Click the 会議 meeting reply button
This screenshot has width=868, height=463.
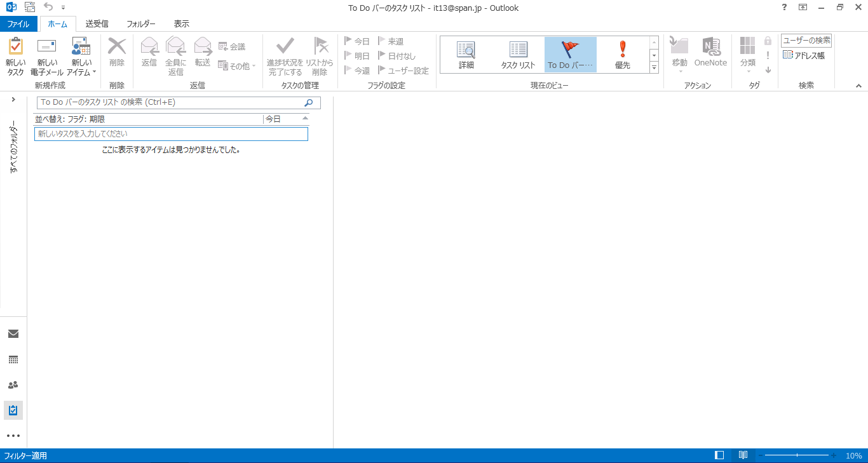click(x=232, y=46)
